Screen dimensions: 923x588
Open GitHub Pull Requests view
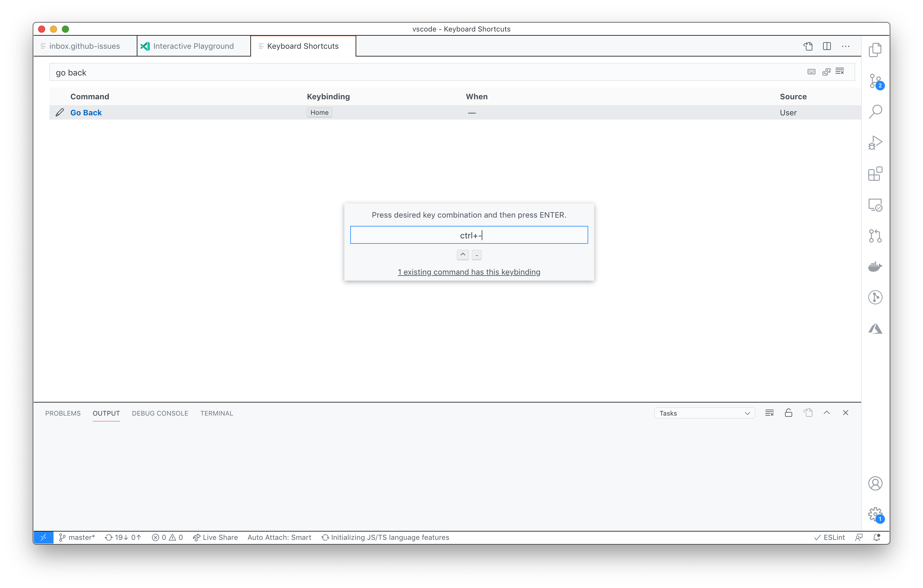tap(875, 236)
